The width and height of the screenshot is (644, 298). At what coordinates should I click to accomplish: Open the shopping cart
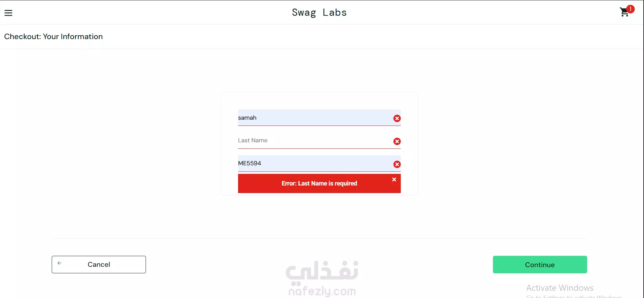click(624, 13)
